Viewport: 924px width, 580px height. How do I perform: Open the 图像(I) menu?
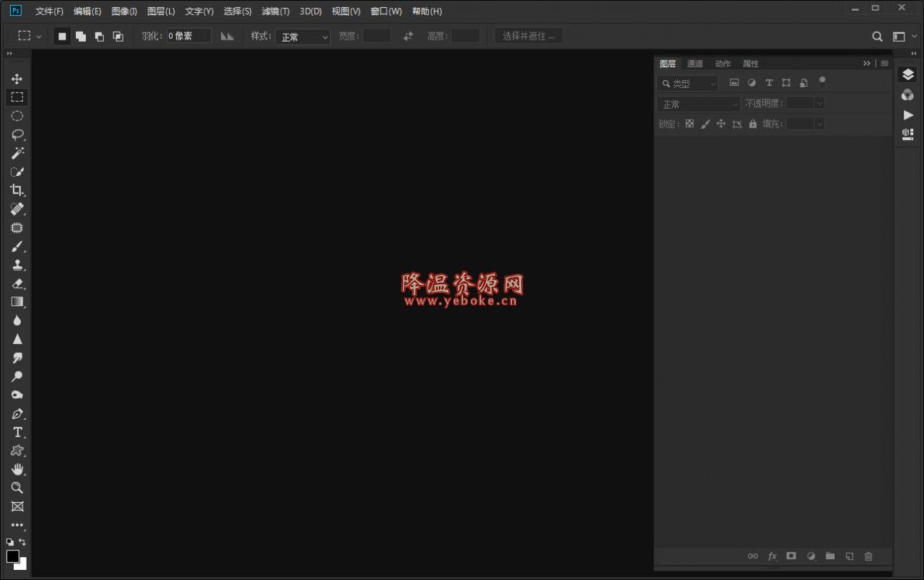124,12
